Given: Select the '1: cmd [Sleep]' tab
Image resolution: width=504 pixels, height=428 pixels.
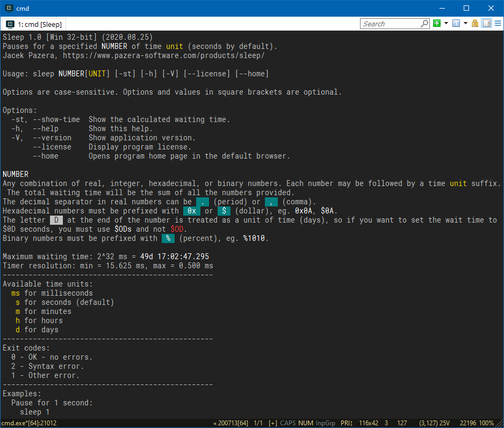Looking at the screenshot, I should pyautogui.click(x=34, y=24).
